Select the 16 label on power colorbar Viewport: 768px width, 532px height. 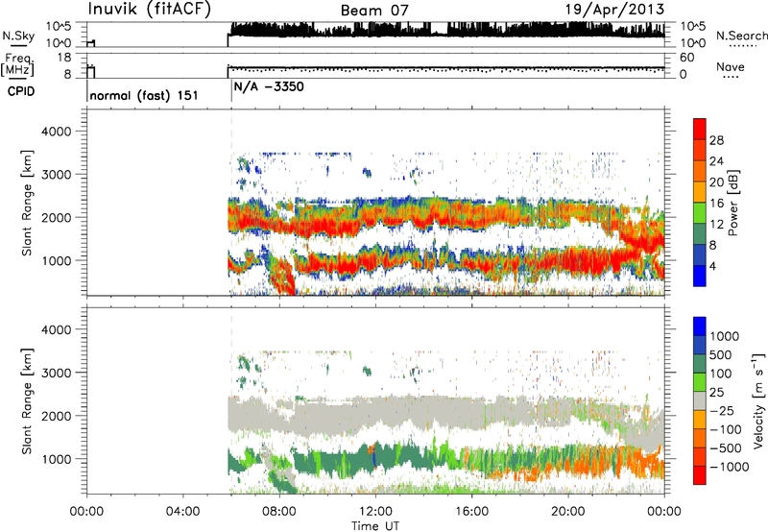(716, 204)
